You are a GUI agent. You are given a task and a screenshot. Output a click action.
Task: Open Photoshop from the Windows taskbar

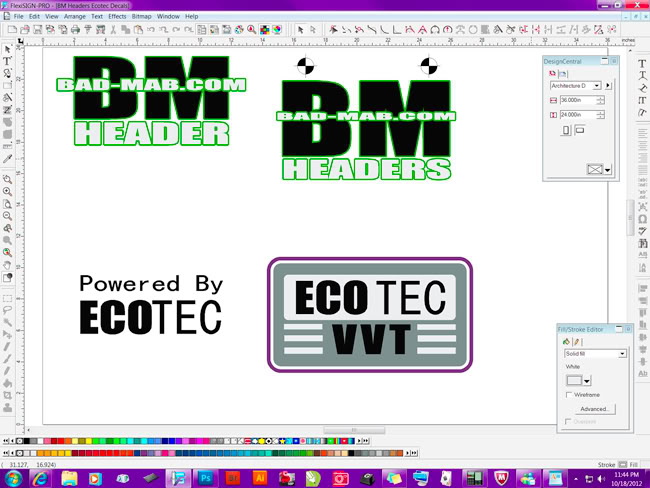206,478
